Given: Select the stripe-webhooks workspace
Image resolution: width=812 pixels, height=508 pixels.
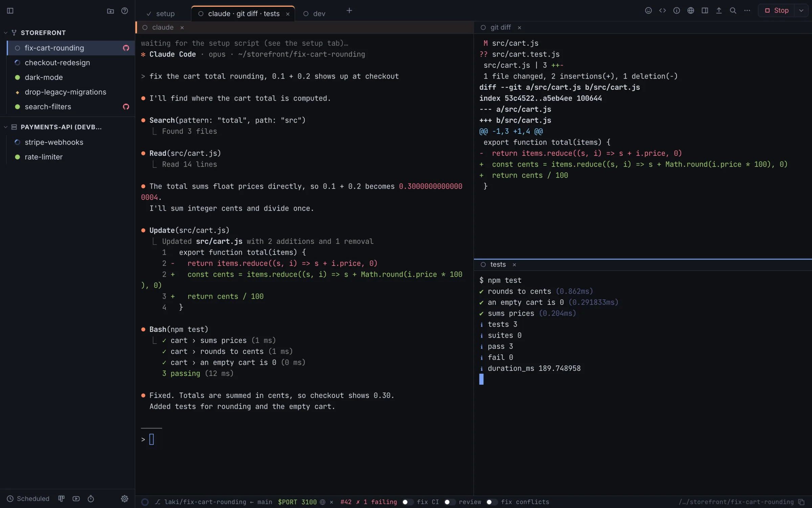Looking at the screenshot, I should tap(70, 142).
